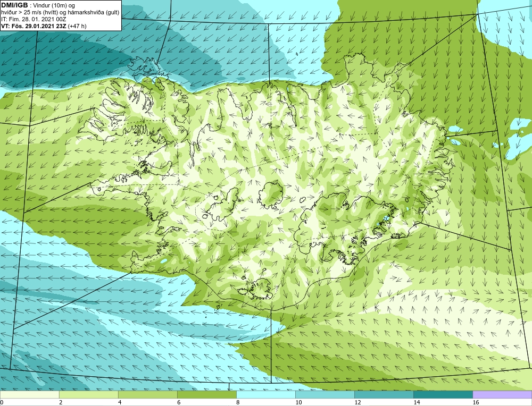Click the 0-2 m/s pale legend swatch

[30, 394]
